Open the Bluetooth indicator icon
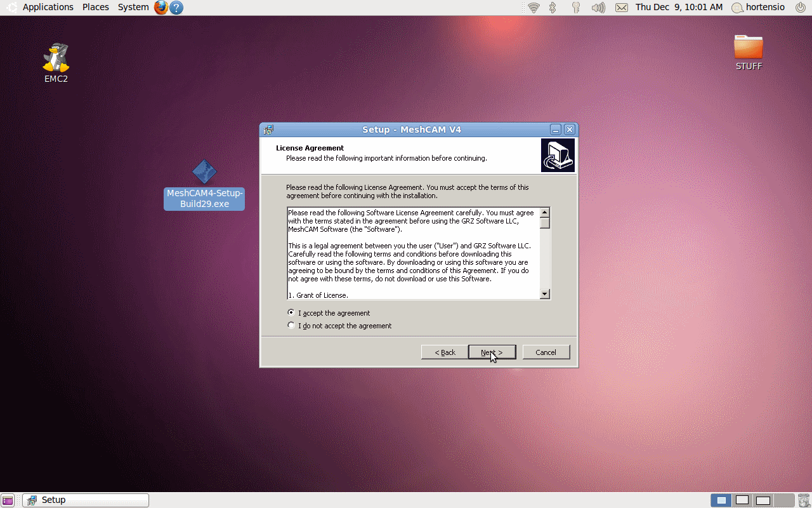Viewport: 812px width, 508px height. click(553, 8)
